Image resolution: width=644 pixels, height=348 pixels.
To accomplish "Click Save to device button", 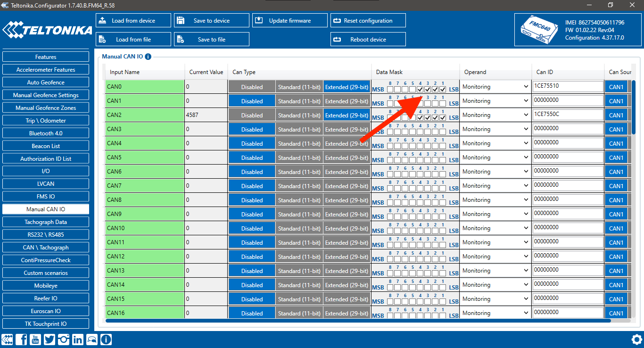I will pyautogui.click(x=211, y=21).
